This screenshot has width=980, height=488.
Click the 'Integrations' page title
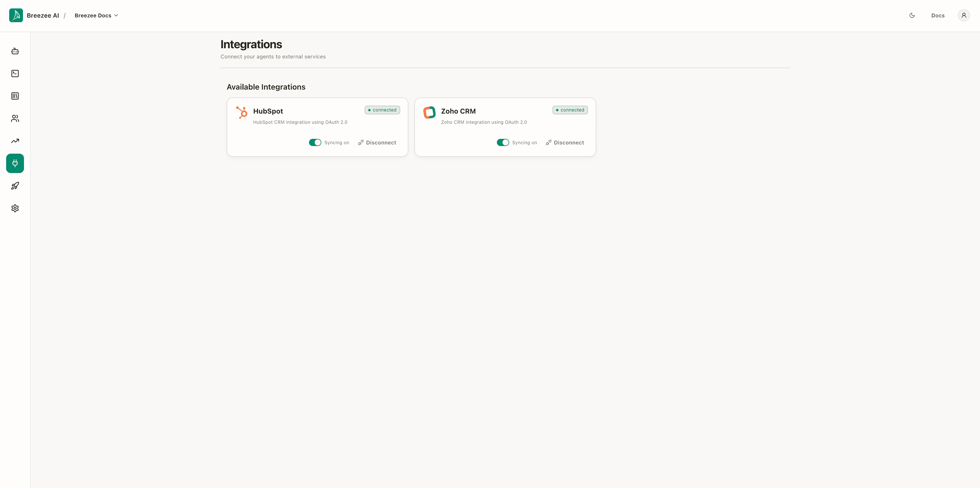tap(251, 44)
